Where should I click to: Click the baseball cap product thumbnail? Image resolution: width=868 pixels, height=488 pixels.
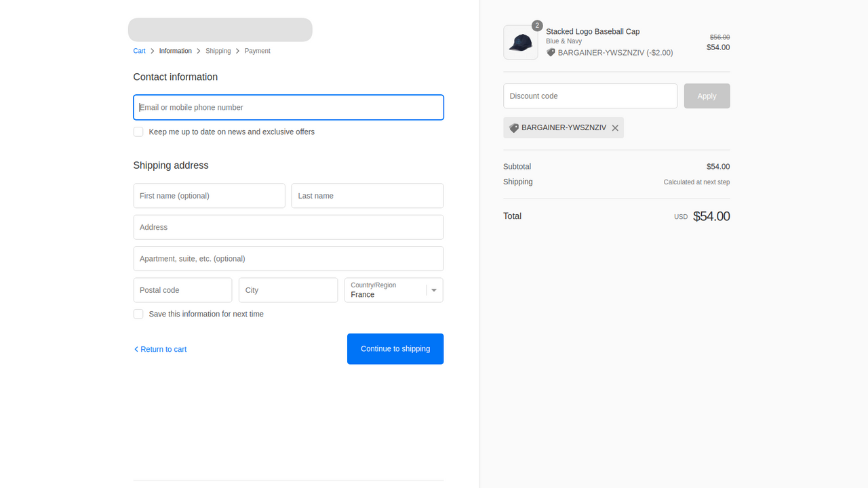tap(520, 43)
